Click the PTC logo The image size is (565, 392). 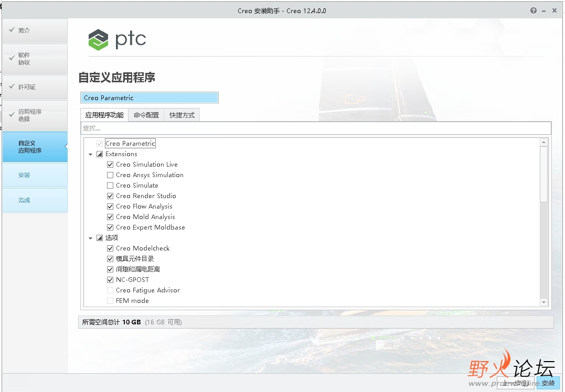tap(117, 40)
